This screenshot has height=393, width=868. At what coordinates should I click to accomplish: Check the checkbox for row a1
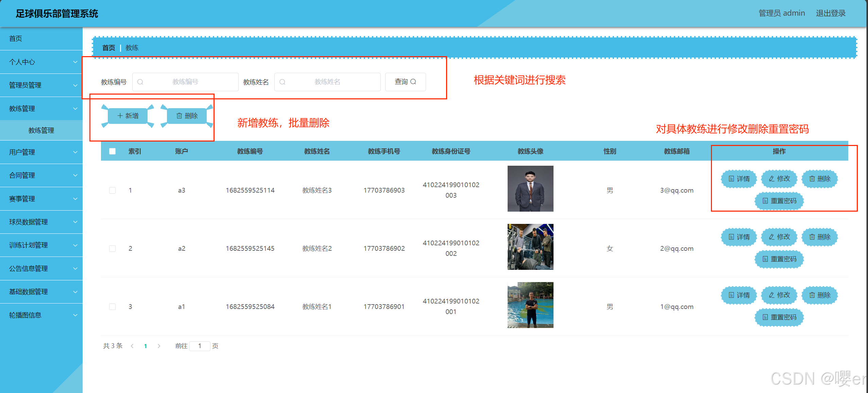click(112, 307)
